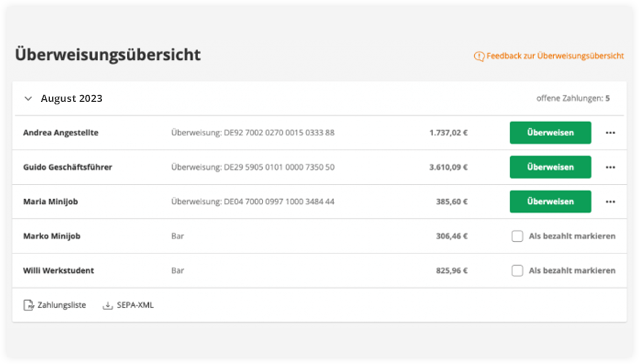
Task: Open three-dot menu for Maria Minijob
Action: point(610,202)
